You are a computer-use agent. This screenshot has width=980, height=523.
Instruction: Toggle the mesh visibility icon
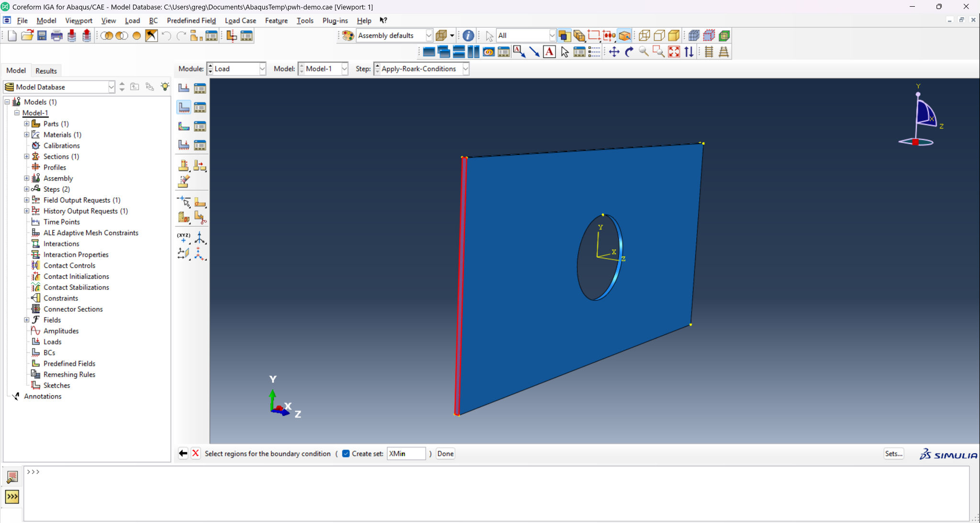pyautogui.click(x=694, y=36)
